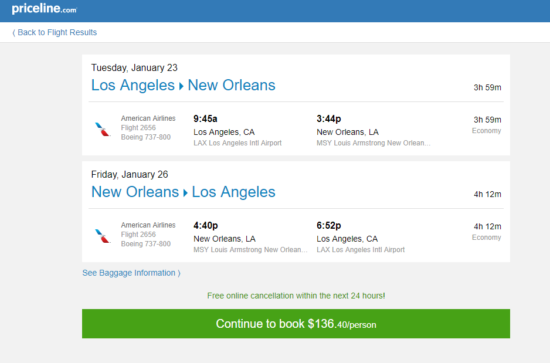The image size is (550, 363).
Task: Click the American Airlines logo on outbound flight
Action: pyautogui.click(x=102, y=129)
